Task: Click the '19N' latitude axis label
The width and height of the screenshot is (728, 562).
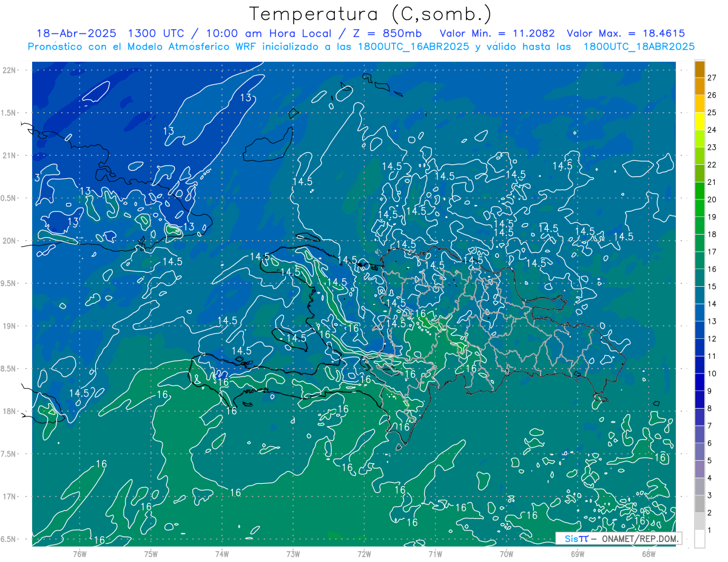Action: (x=9, y=326)
